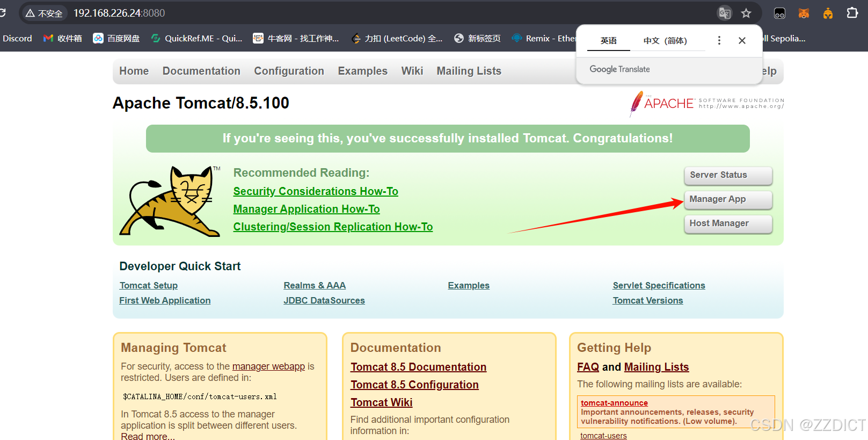Screen dimensions: 868x440
Task: Select the 英语 tab in translate popup
Action: [x=609, y=40]
